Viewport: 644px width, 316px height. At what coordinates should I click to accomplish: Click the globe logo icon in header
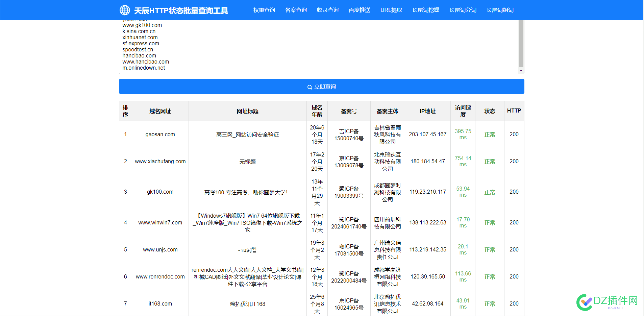[x=125, y=10]
